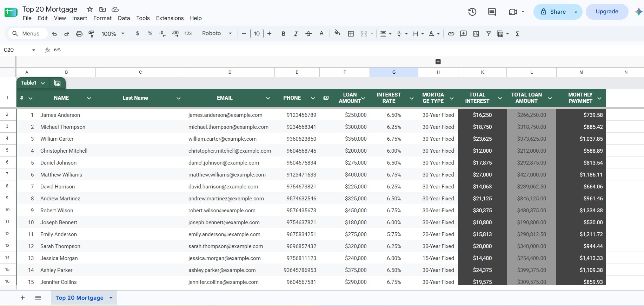Open the fill color picker
Viewport: 644px width, 306px height.
[x=337, y=33]
